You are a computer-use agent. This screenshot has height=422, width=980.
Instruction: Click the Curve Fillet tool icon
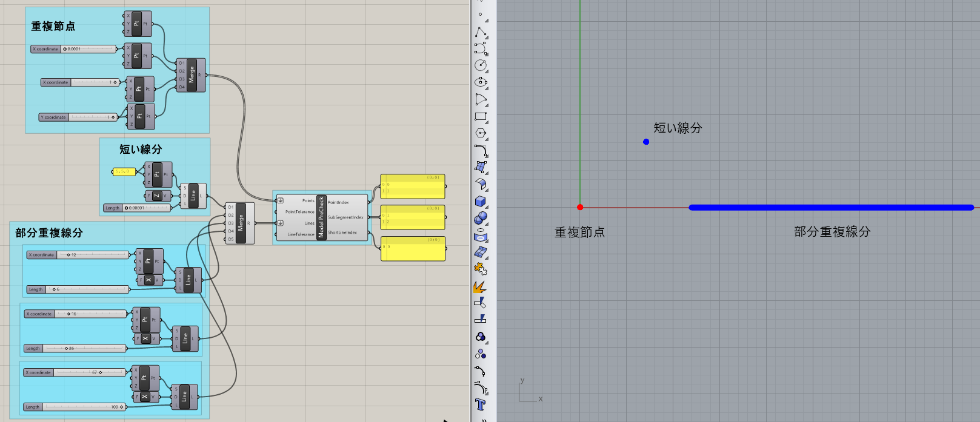[x=481, y=150]
